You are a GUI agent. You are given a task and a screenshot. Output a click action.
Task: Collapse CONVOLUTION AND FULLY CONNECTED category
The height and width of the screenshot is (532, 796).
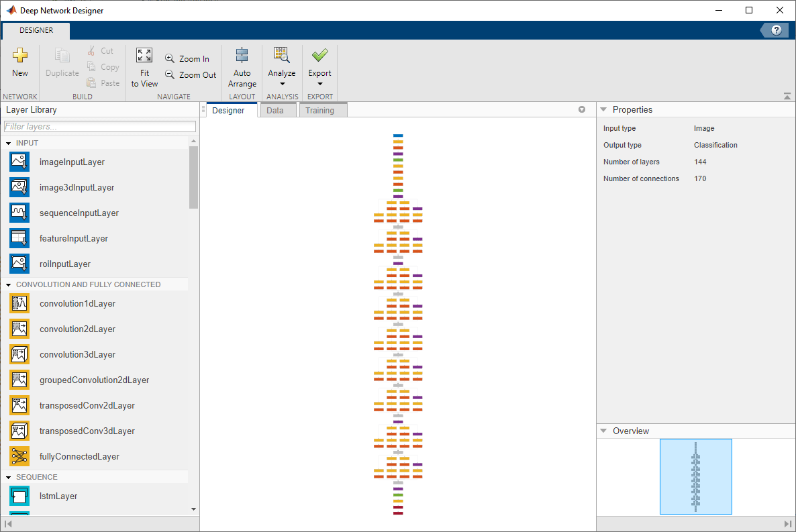pyautogui.click(x=8, y=284)
